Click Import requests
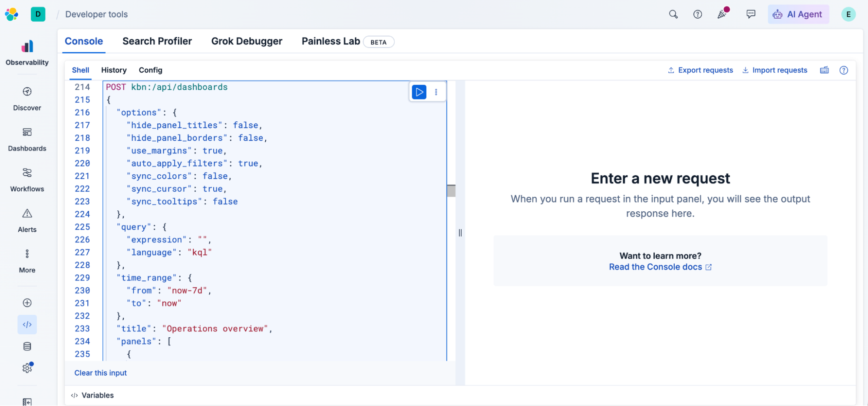Viewport: 868px width, 406px height. point(775,70)
